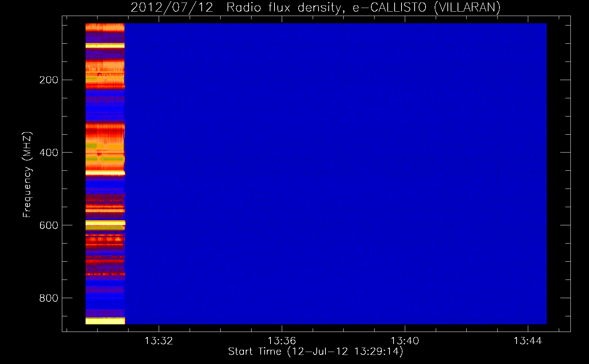Click the 600 frequency tick label
589x364 pixels.
tap(49, 225)
